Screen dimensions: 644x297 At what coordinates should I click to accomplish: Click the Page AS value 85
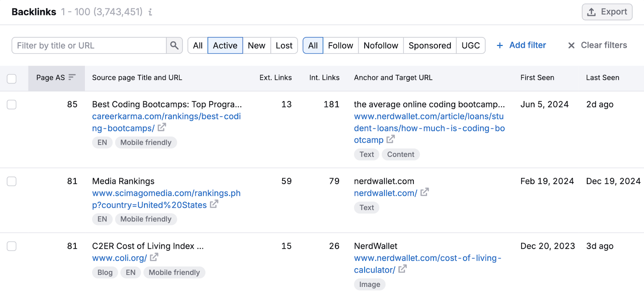72,104
